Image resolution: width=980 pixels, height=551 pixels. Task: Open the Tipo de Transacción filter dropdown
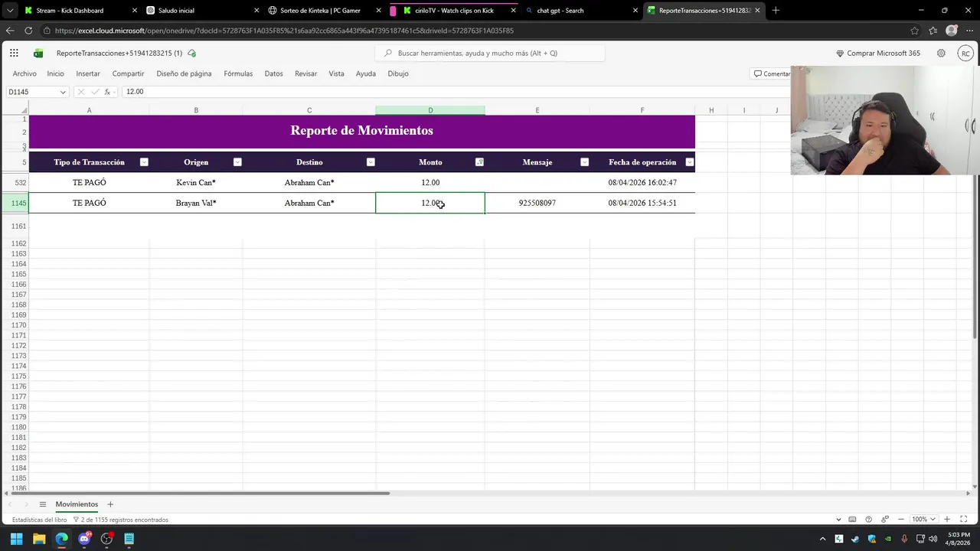click(144, 162)
